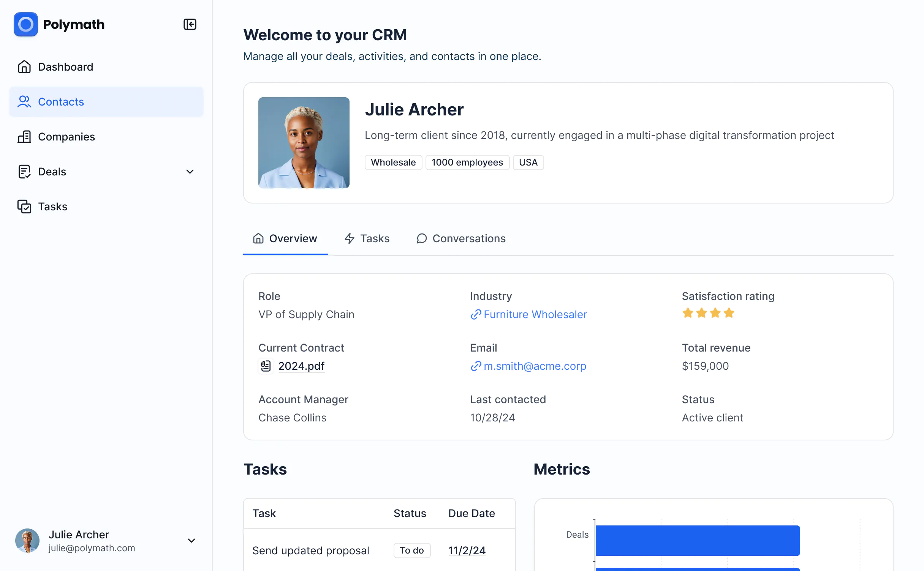This screenshot has height=571, width=924.
Task: Click the sidebar collapse icon next to Polymath
Action: 190,24
